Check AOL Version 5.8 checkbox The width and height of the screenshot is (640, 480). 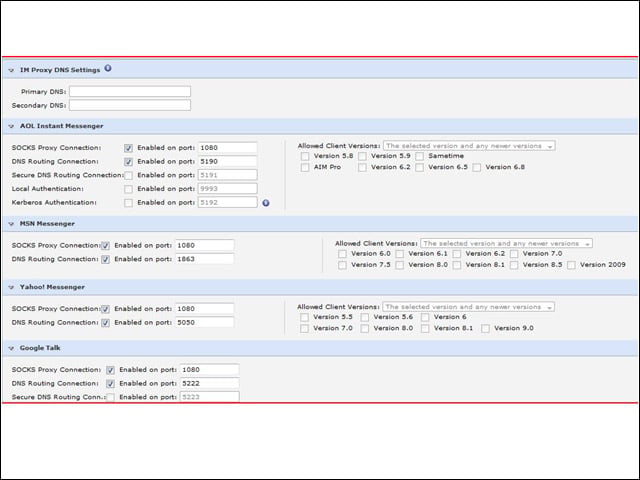[305, 156]
